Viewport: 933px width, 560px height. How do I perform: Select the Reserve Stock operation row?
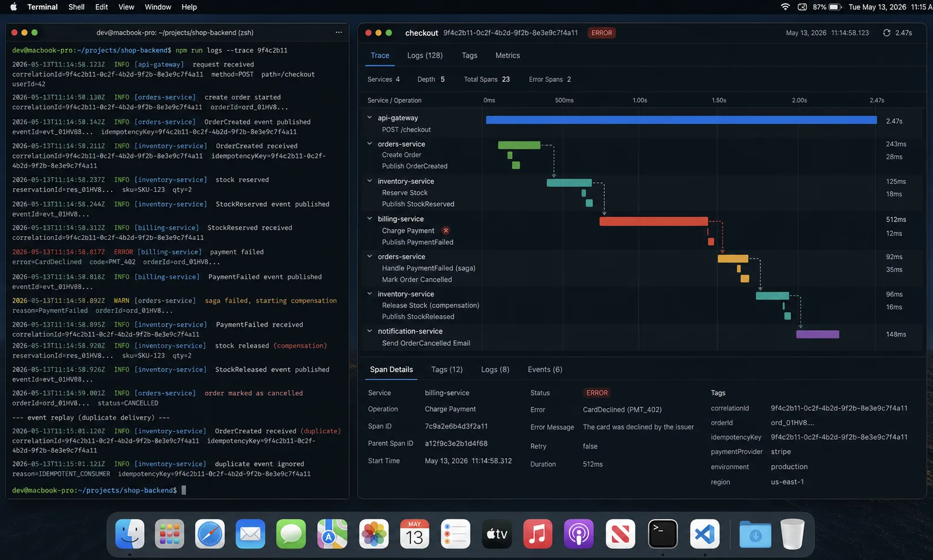tap(405, 193)
